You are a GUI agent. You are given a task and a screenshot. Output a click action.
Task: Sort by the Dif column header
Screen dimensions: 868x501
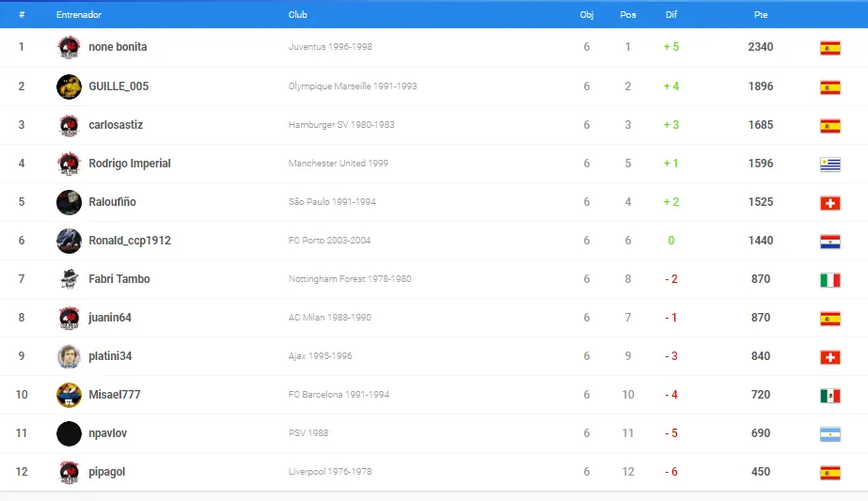(671, 15)
